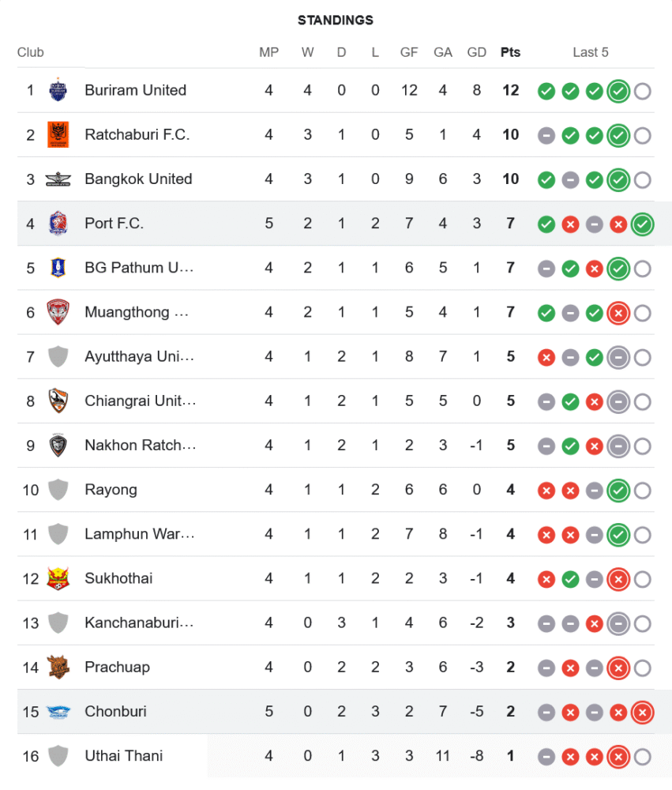Click the Pts column header
672x790 pixels.
pos(510,52)
